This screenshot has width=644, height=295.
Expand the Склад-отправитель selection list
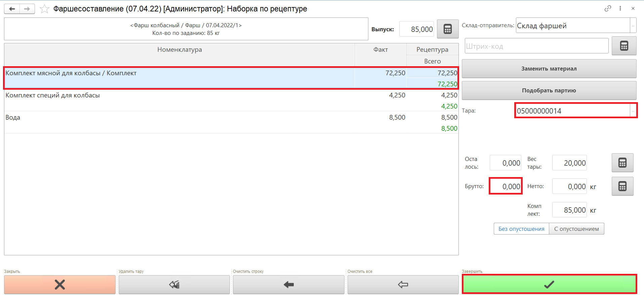633,26
